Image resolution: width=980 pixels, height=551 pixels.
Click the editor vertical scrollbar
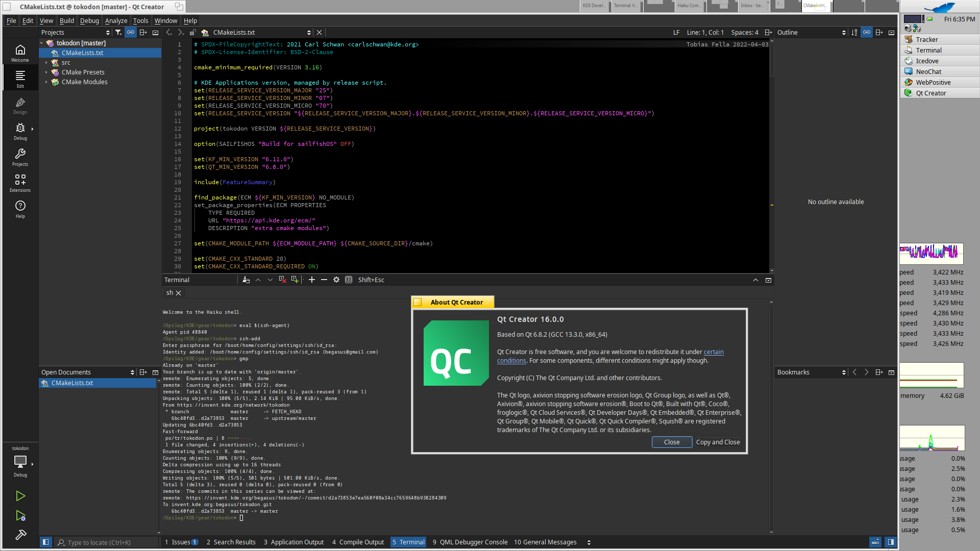pos(772,156)
